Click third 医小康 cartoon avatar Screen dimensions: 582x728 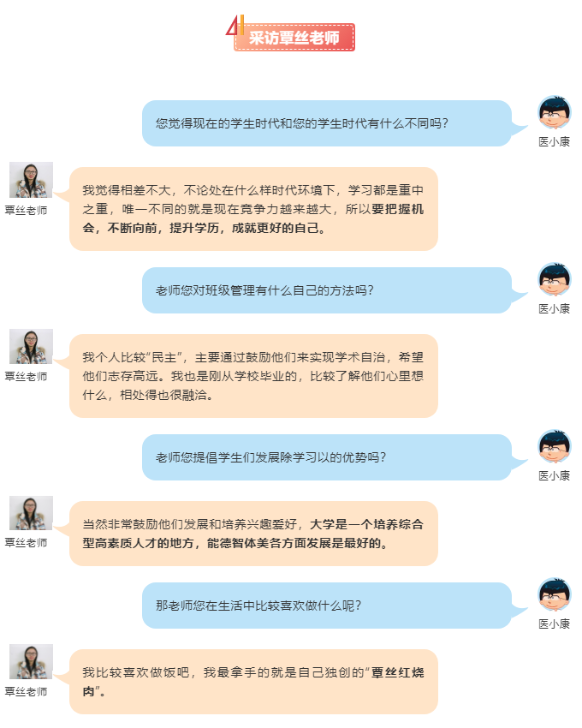554,446
